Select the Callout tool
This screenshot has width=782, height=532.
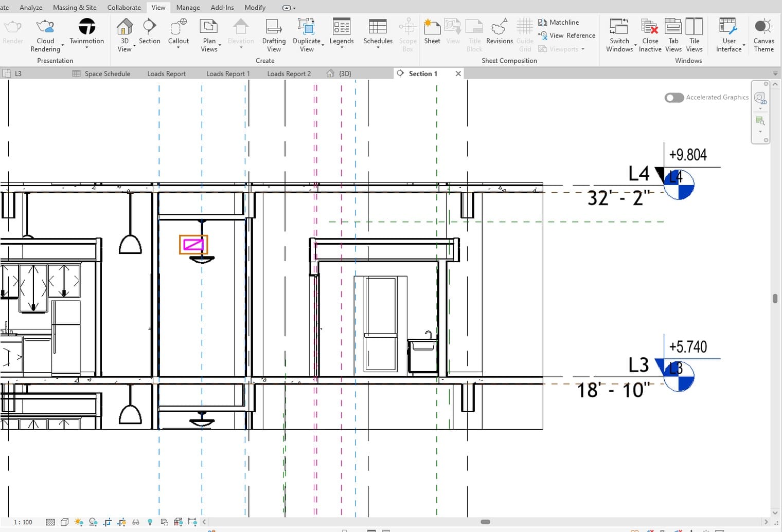(179, 31)
